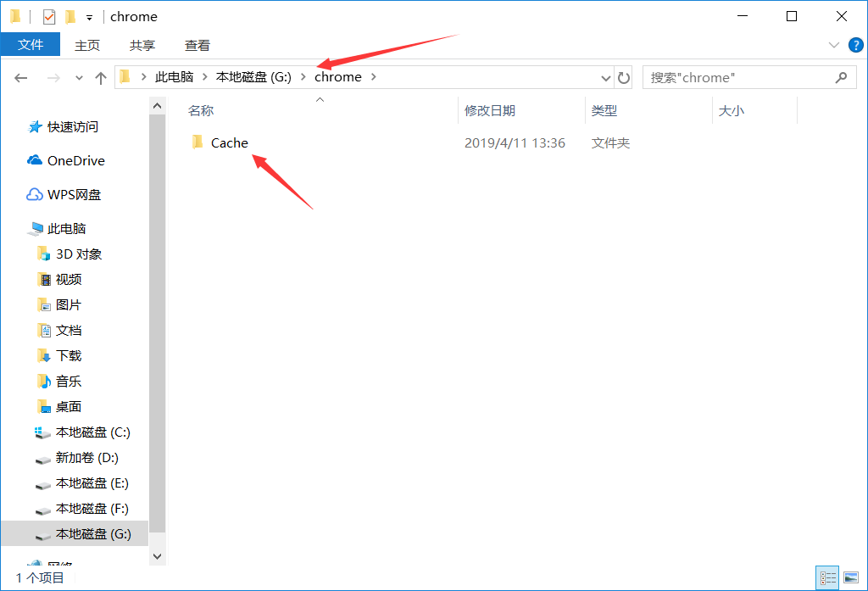Image resolution: width=868 pixels, height=591 pixels.
Task: Open the 视频 folder in the sidebar
Action: (x=69, y=280)
